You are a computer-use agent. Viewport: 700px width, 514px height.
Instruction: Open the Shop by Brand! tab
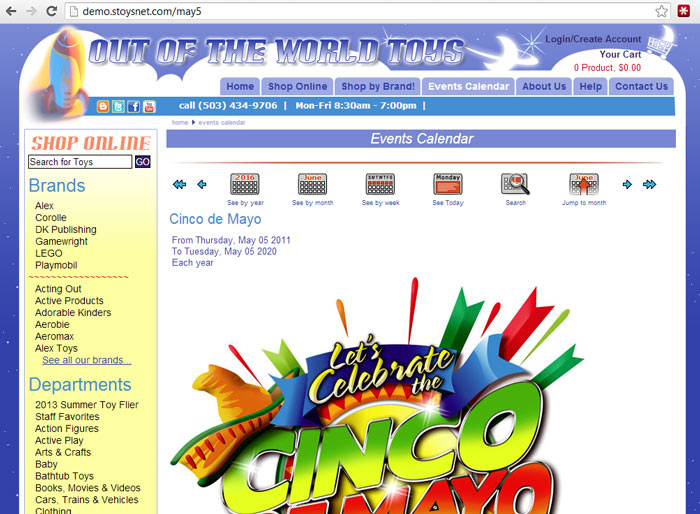click(378, 87)
